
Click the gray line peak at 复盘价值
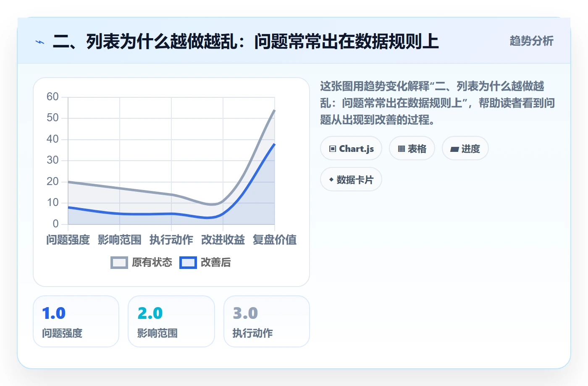(x=275, y=110)
